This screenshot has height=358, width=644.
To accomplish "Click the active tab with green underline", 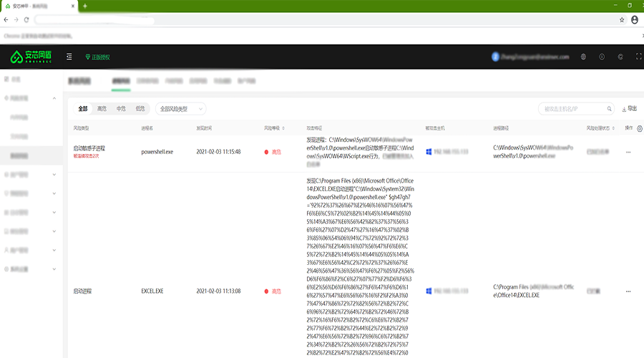I will 121,82.
